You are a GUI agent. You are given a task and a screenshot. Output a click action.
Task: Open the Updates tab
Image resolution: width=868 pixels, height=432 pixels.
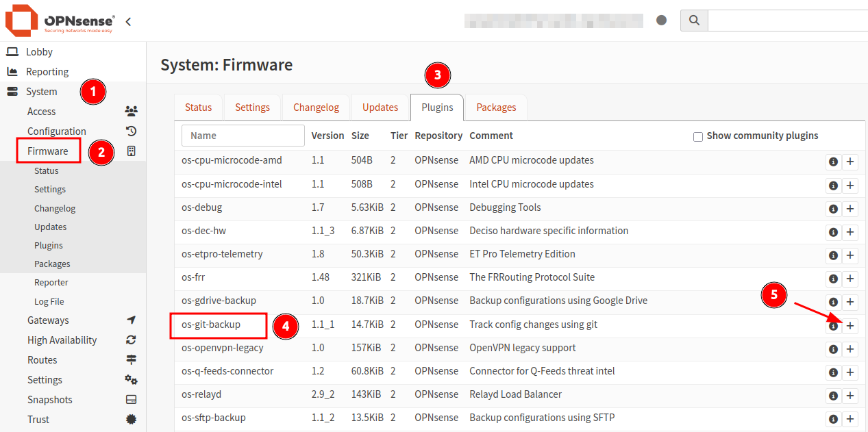pos(380,107)
